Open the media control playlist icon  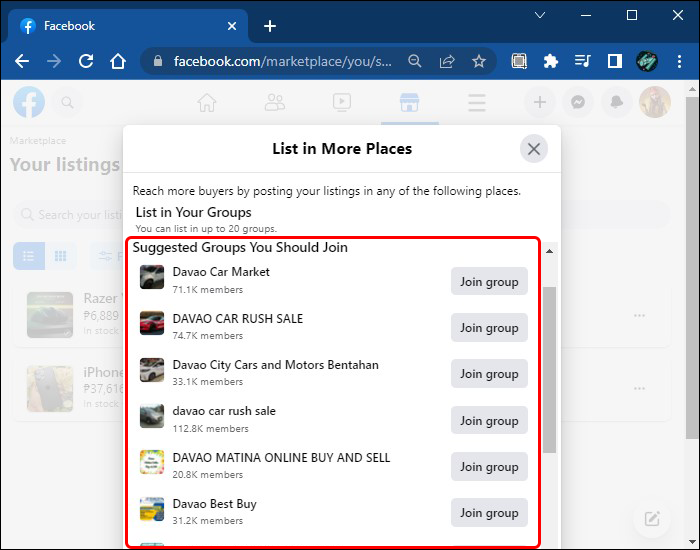click(582, 61)
